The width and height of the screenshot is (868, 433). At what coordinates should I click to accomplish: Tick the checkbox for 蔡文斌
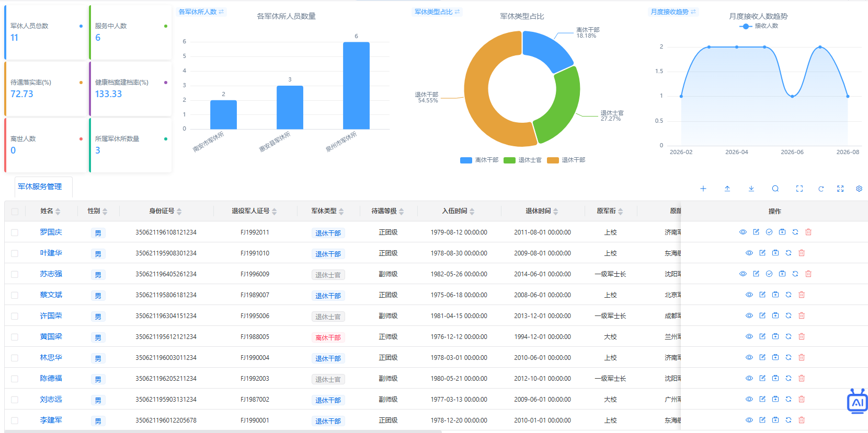pos(15,295)
